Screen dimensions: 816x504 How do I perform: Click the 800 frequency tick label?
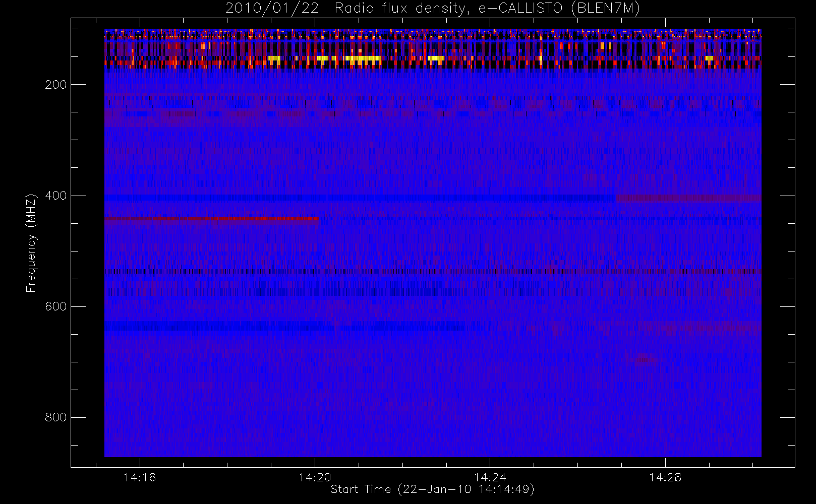(x=55, y=417)
